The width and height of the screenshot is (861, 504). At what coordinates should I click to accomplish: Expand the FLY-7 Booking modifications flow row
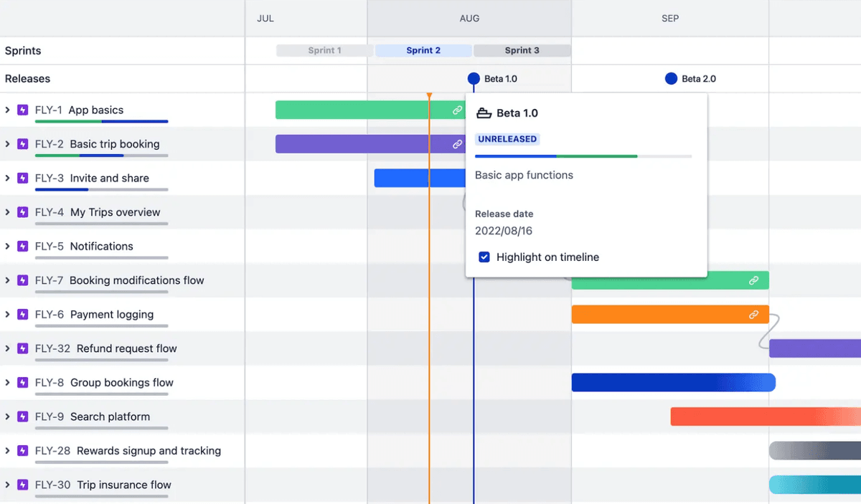point(7,280)
